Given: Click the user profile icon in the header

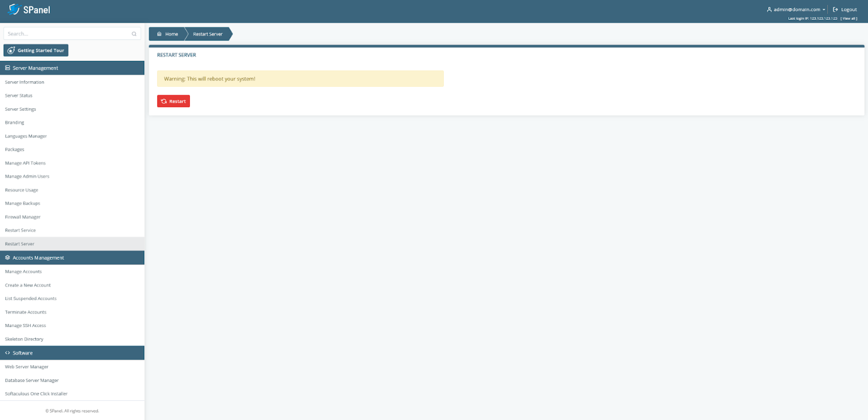Looking at the screenshot, I should point(768,9).
